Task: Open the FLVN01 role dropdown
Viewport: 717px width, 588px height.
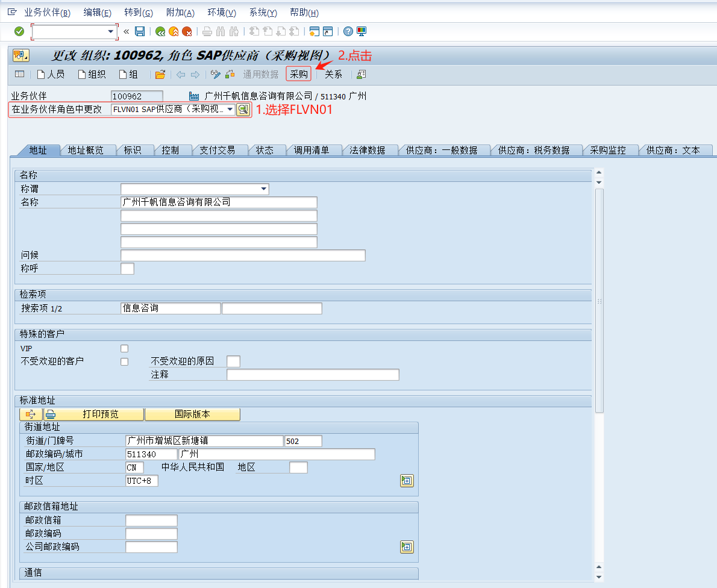Action: (230, 109)
